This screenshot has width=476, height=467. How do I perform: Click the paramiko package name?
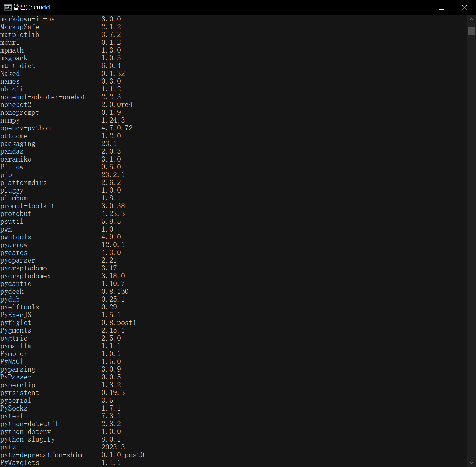(16, 159)
